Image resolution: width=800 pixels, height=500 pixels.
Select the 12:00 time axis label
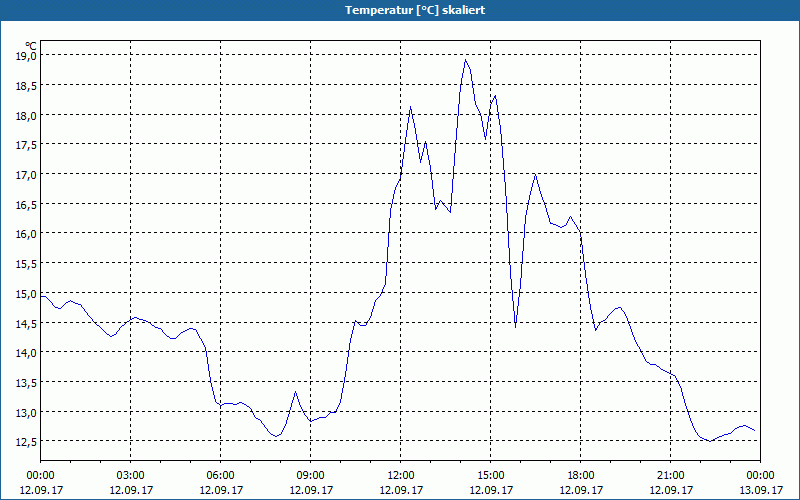401,476
